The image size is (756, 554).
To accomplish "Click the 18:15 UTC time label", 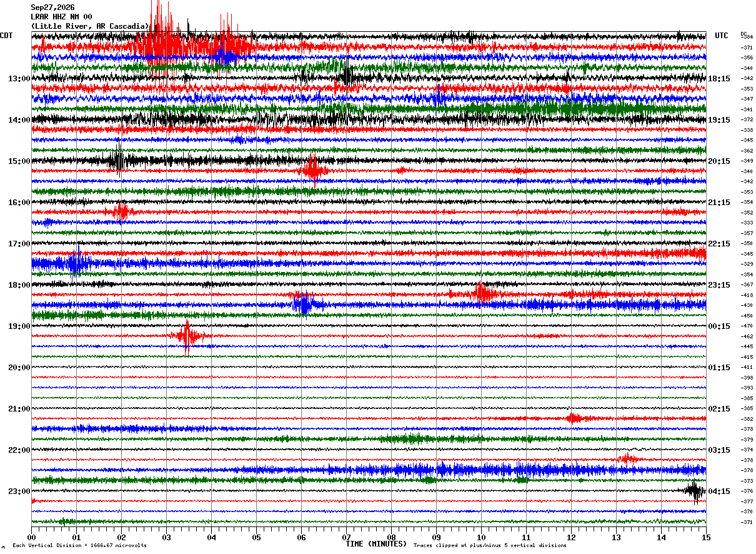I will pyautogui.click(x=719, y=79).
